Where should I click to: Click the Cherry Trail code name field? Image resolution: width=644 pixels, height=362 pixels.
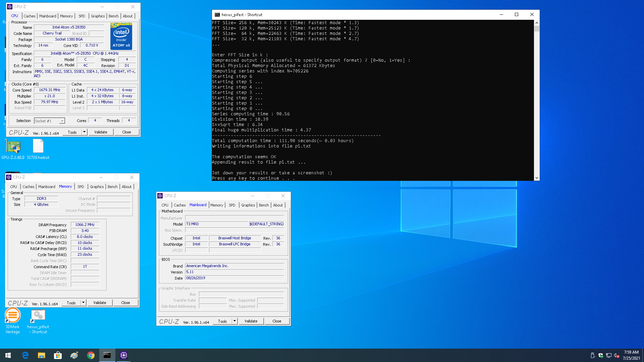tap(52, 33)
